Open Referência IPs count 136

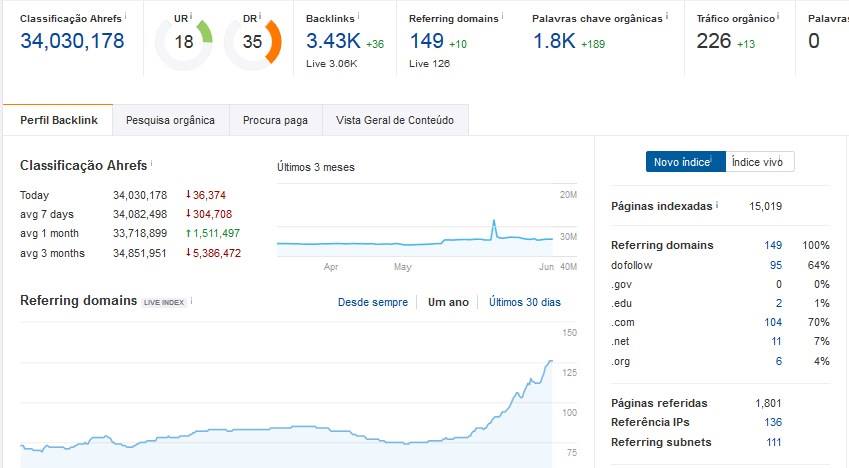coord(773,422)
